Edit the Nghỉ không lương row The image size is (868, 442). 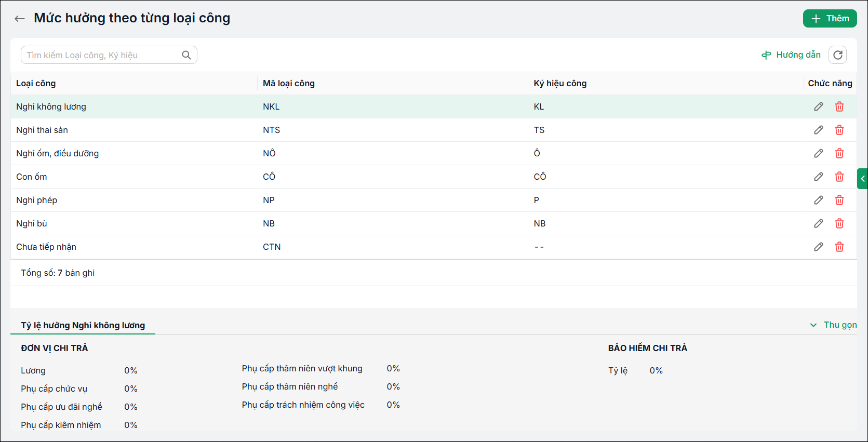819,106
